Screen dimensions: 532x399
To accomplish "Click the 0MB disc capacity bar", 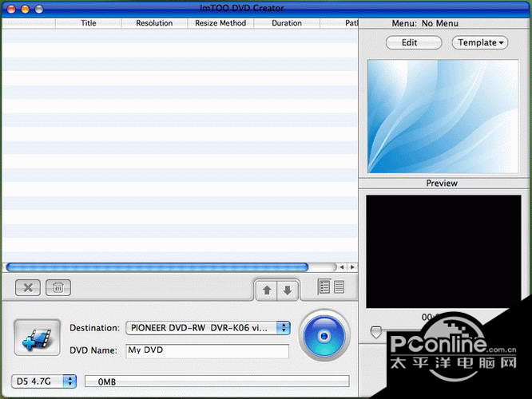I will (x=217, y=381).
